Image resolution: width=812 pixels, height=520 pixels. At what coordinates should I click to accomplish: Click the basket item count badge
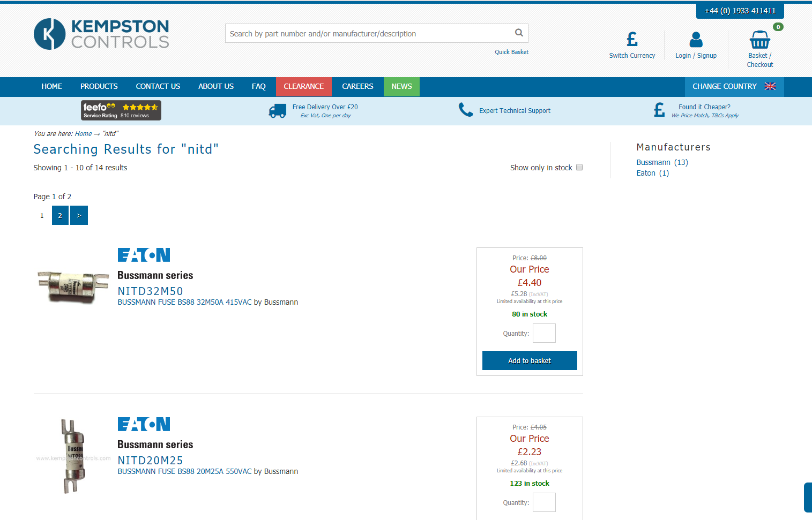point(778,27)
